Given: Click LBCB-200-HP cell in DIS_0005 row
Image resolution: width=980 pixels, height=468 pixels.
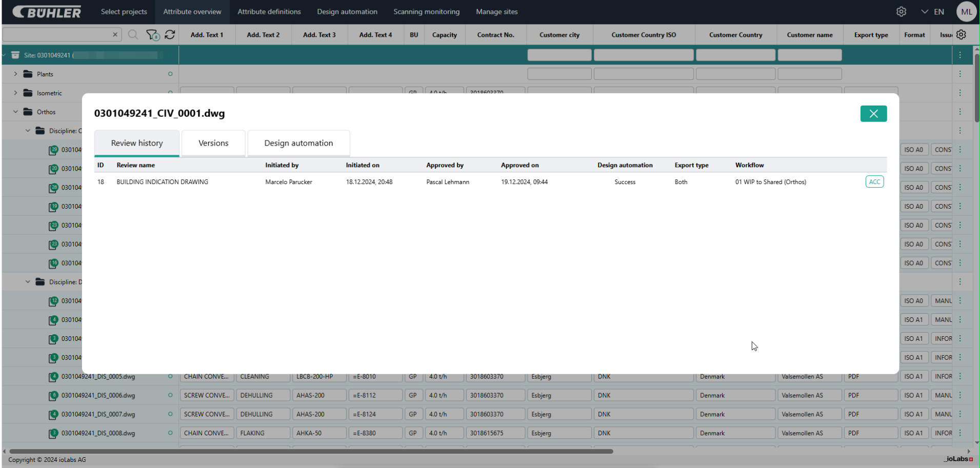Looking at the screenshot, I should tap(319, 376).
